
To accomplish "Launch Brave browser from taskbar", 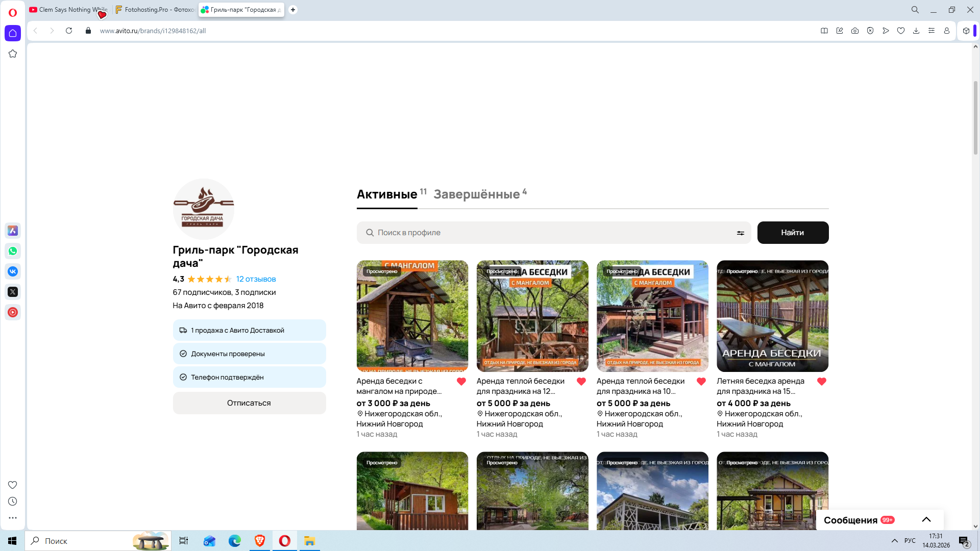I will 260,541.
